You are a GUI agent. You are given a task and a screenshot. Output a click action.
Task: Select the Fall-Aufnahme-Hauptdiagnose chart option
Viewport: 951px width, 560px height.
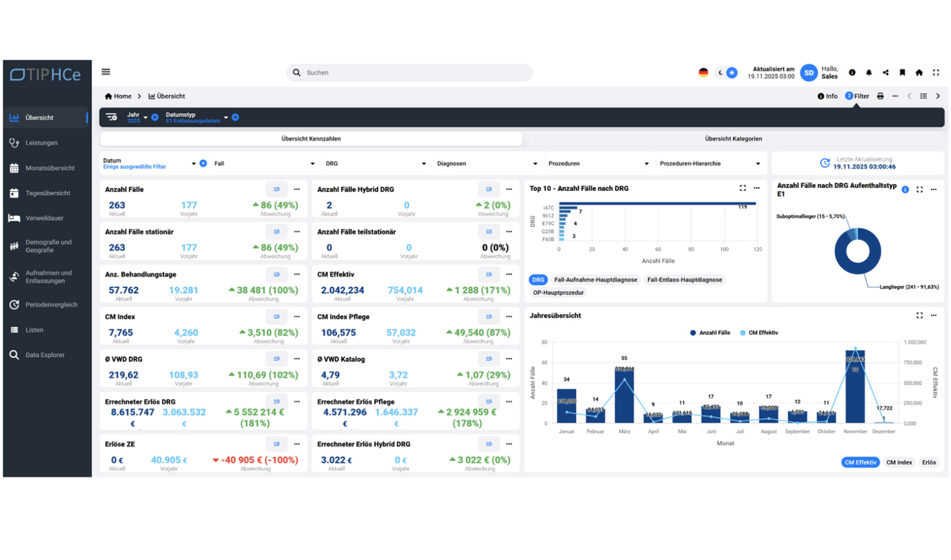(595, 280)
